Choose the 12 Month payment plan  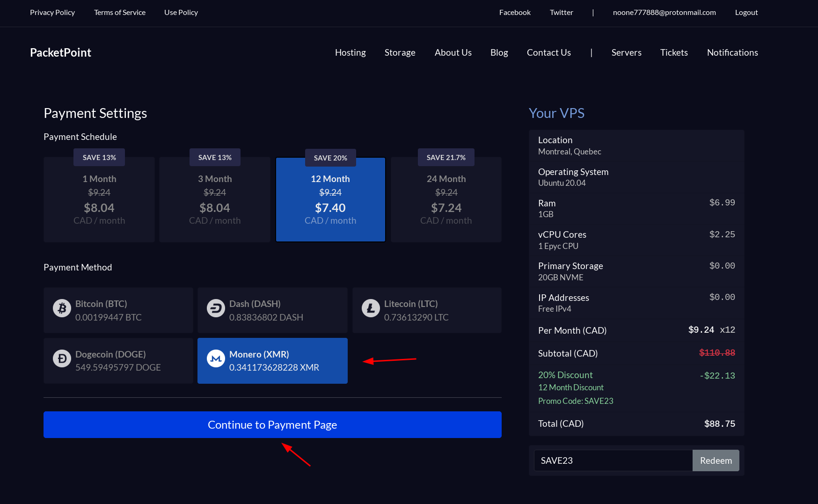coord(330,199)
